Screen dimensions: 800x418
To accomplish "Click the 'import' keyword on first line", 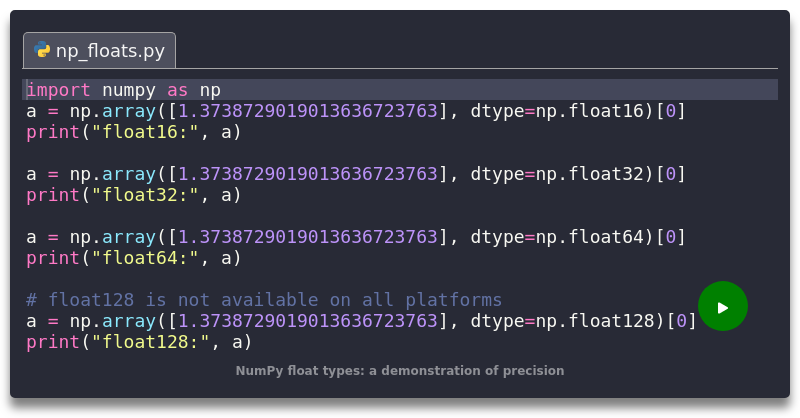I will click(x=58, y=89).
